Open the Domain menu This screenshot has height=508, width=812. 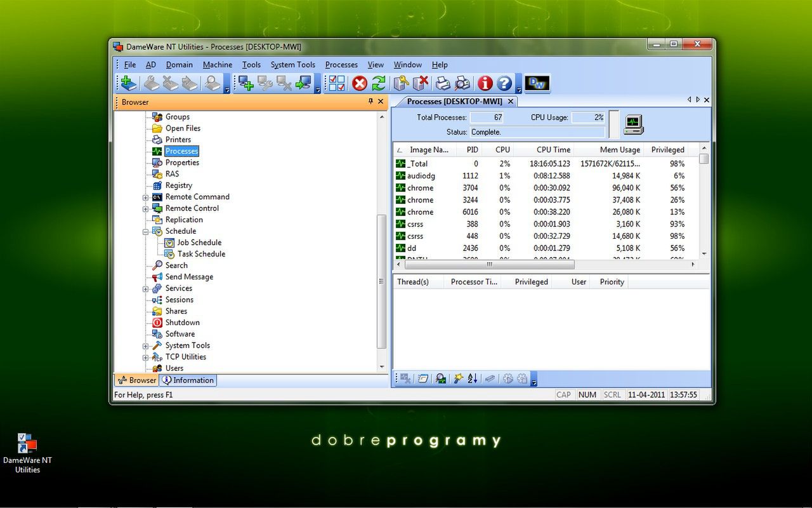(180, 65)
